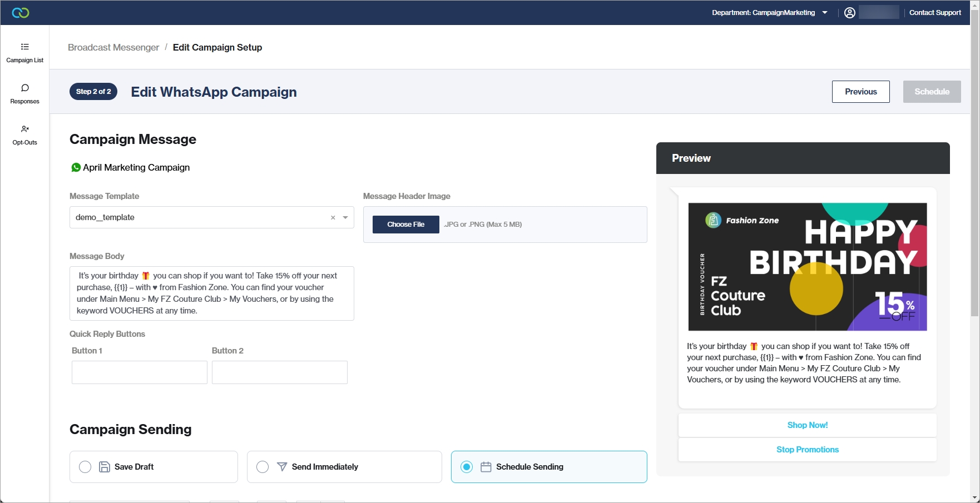Viewport: 980px width, 503px height.
Task: Clear the demo_template selection with X
Action: [333, 218]
